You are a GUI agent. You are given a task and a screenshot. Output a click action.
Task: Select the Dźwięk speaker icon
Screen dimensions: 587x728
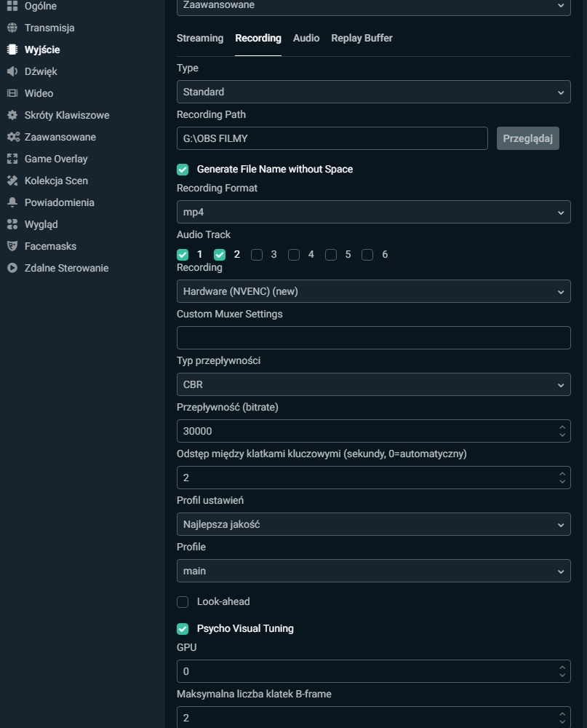12,71
